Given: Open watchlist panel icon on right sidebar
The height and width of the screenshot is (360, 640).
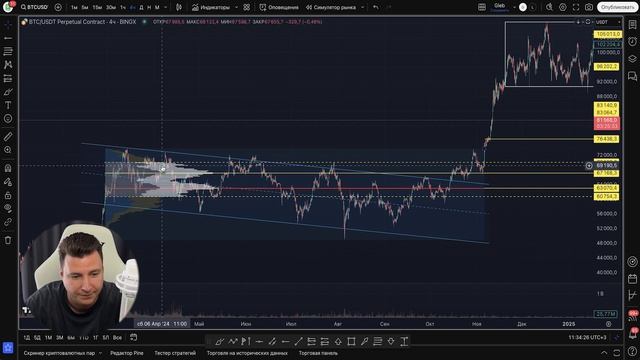Looking at the screenshot, I should coord(632,24).
